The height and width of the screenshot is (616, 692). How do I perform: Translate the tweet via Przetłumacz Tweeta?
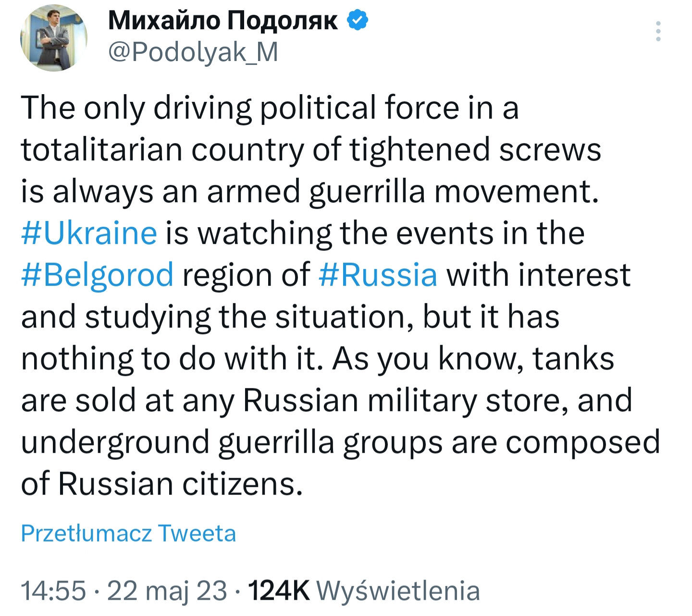[x=128, y=533]
